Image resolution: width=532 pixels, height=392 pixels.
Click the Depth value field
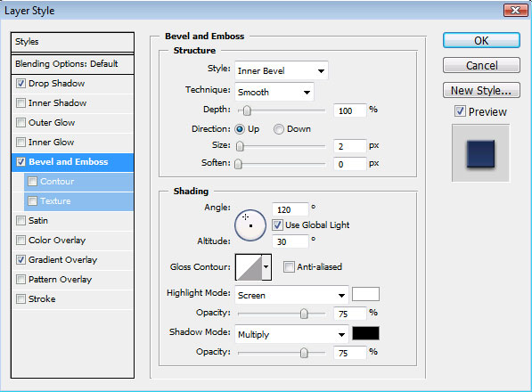pyautogui.click(x=350, y=110)
